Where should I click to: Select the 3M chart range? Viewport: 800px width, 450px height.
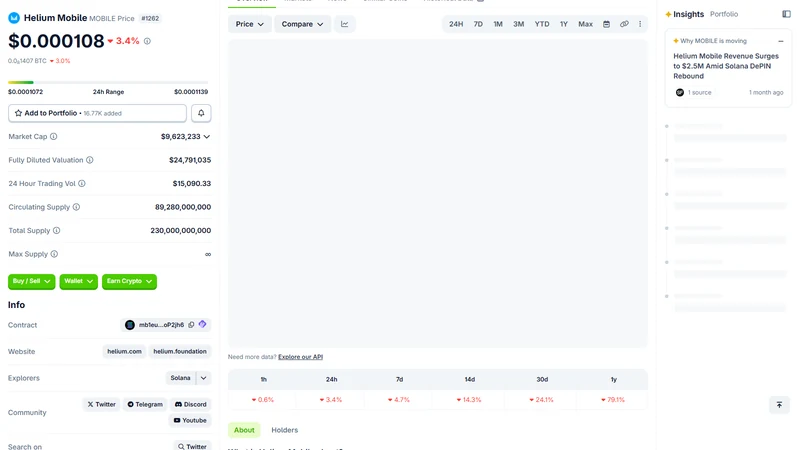518,24
